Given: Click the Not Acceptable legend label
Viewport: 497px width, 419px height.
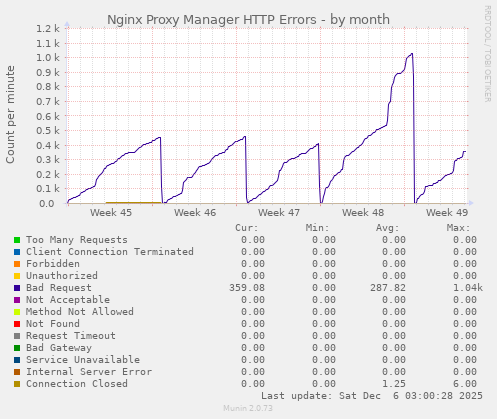Looking at the screenshot, I should pyautogui.click(x=68, y=300).
